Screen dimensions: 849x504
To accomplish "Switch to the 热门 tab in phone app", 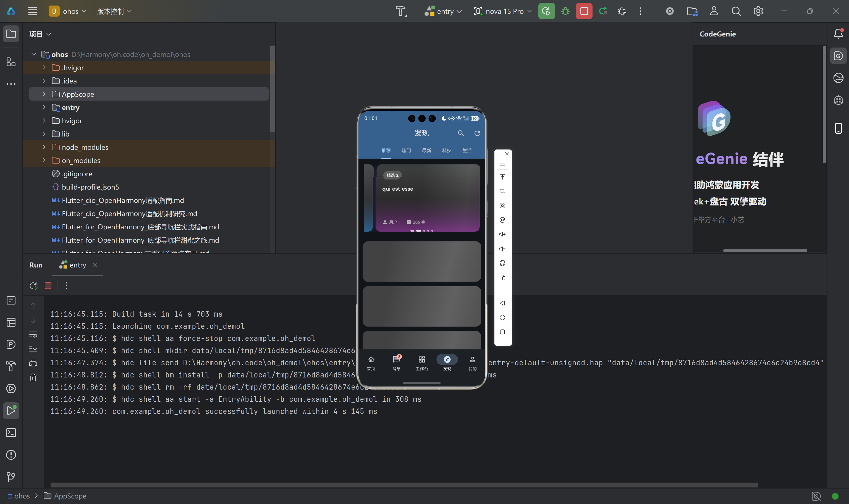I will pyautogui.click(x=406, y=150).
